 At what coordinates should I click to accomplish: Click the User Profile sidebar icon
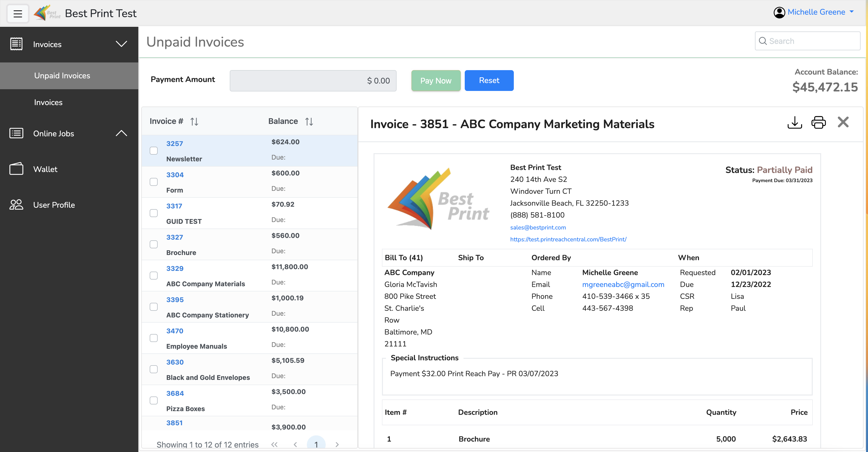pyautogui.click(x=16, y=204)
